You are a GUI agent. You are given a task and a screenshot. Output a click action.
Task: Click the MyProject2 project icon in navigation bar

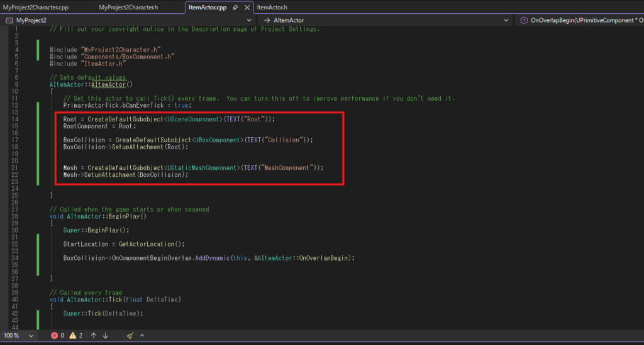[x=9, y=20]
